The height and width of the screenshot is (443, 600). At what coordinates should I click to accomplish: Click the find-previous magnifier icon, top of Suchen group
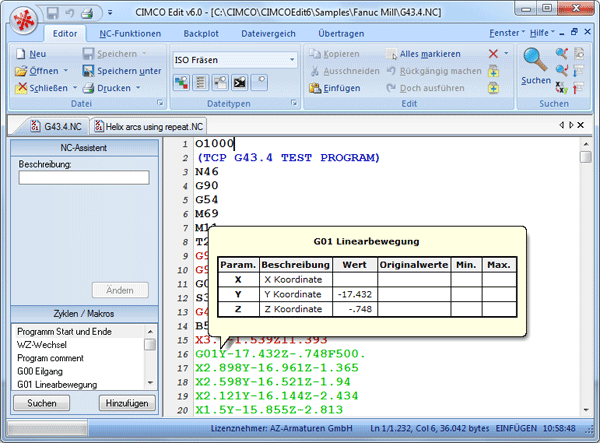pyautogui.click(x=561, y=53)
